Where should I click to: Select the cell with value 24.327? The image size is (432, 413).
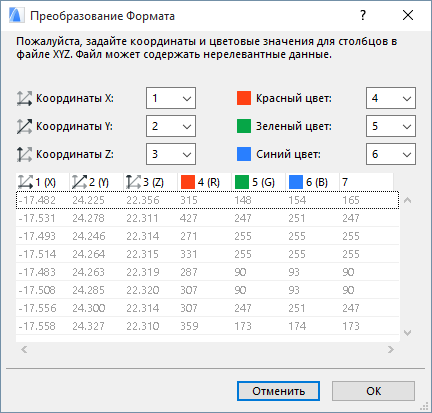coord(88,326)
